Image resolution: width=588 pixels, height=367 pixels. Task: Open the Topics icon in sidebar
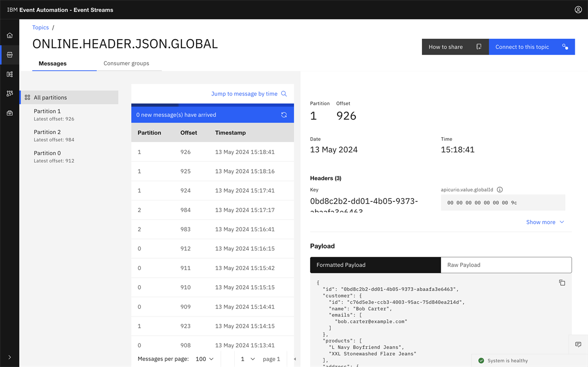(10, 55)
